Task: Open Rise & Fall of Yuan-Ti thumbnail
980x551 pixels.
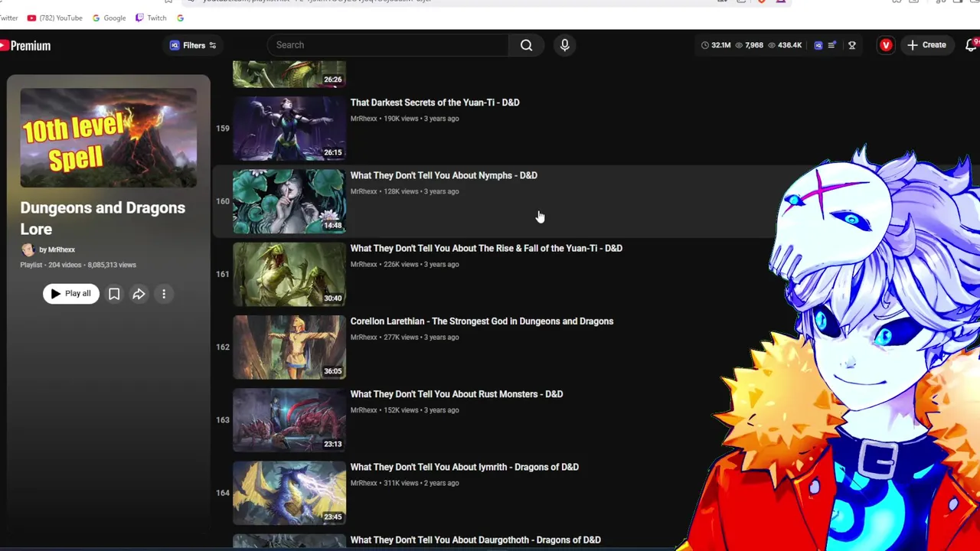Action: pos(289,274)
